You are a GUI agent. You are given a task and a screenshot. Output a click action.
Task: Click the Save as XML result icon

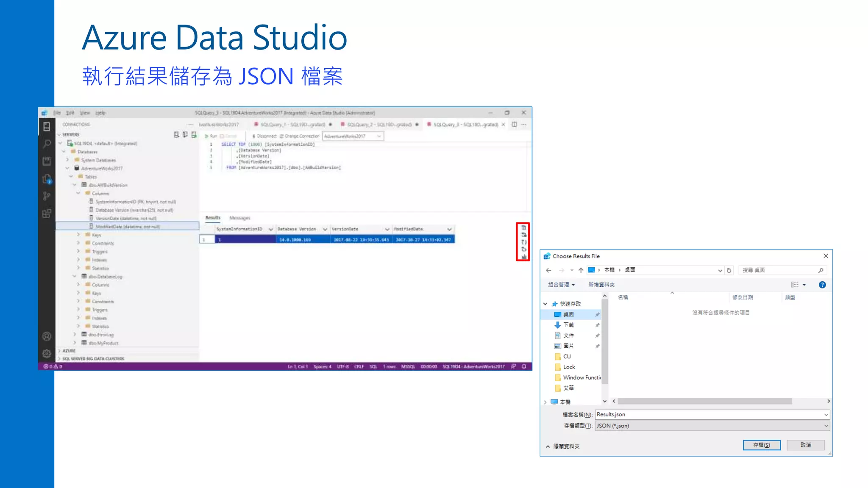click(524, 249)
